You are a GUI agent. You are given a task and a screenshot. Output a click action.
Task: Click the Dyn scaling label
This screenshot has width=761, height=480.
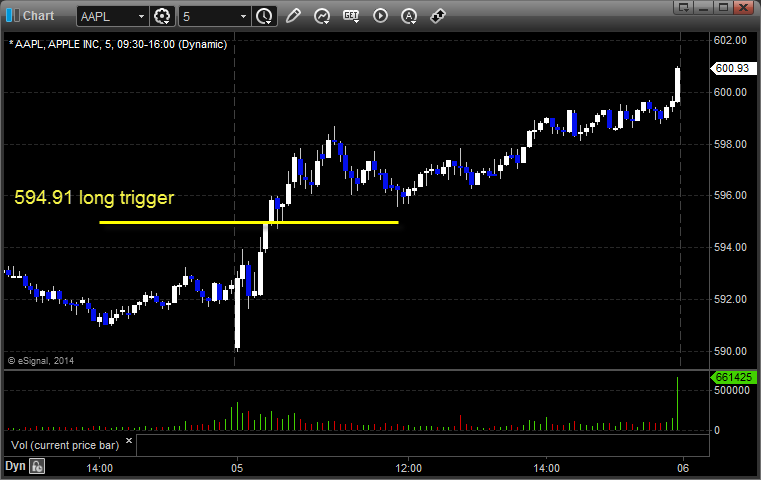[x=15, y=466]
